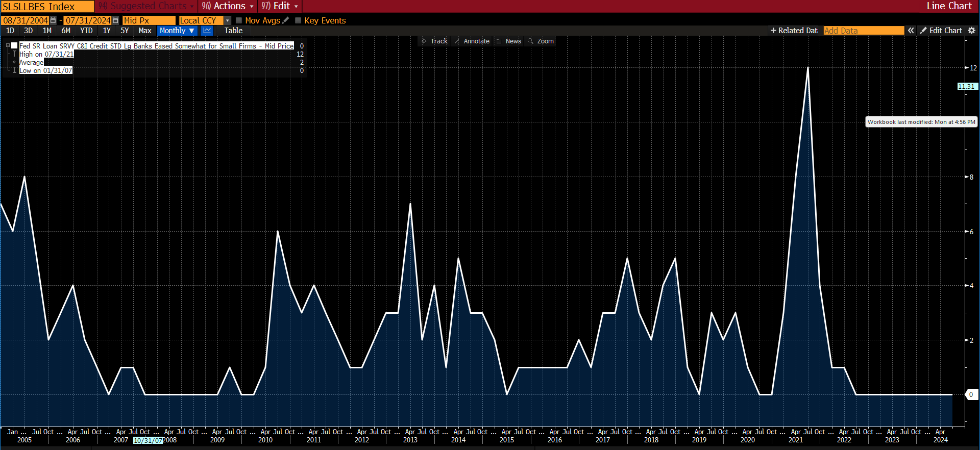Select the 3D range tab
The image size is (980, 450).
pyautogui.click(x=29, y=31)
